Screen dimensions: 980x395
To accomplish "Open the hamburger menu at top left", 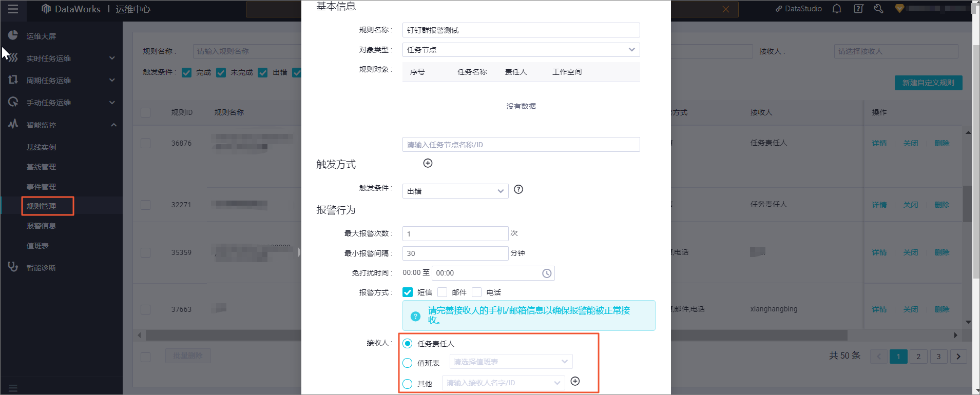I will click(x=13, y=9).
